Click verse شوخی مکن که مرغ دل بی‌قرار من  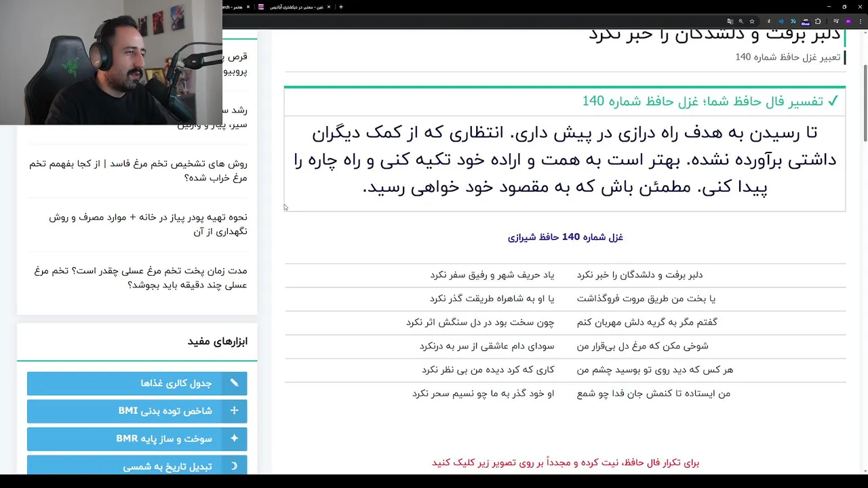click(x=642, y=346)
